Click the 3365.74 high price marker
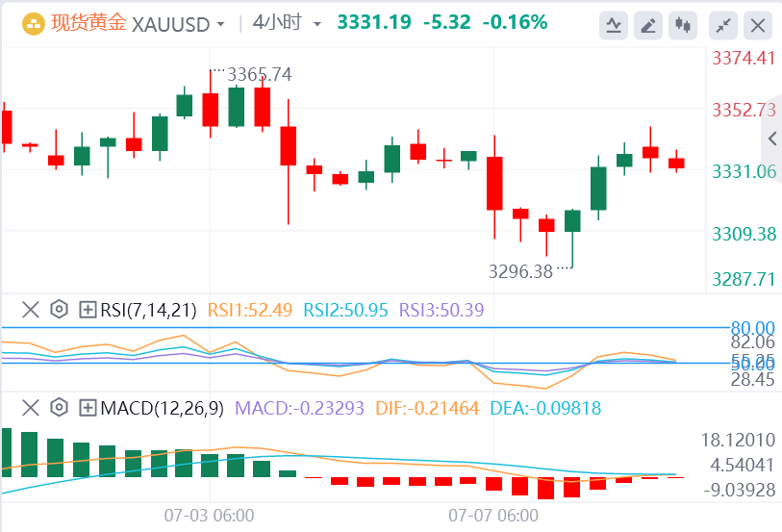The image size is (782, 532). pyautogui.click(x=259, y=74)
